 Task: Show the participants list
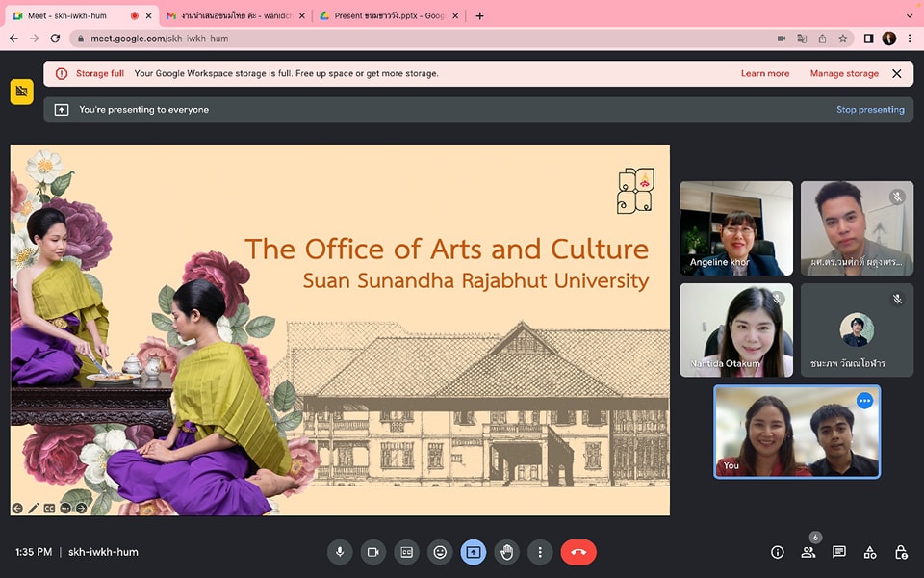(x=808, y=552)
